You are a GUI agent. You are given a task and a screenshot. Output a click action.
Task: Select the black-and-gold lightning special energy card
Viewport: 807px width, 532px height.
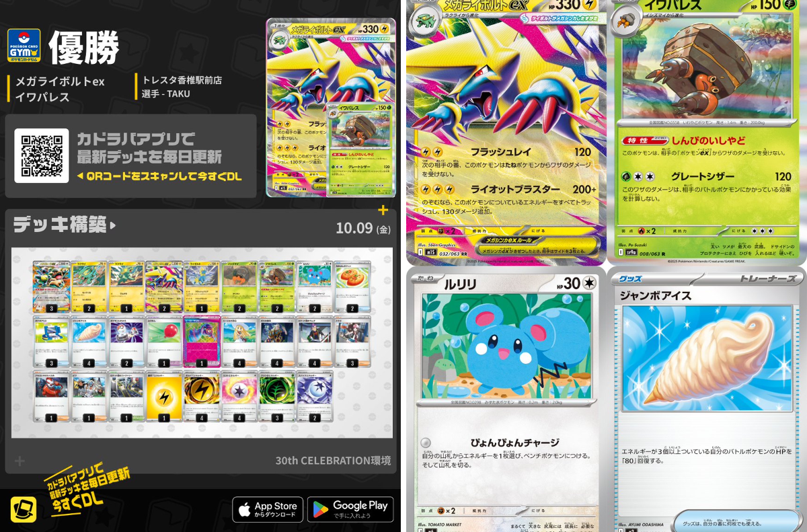[x=202, y=397]
